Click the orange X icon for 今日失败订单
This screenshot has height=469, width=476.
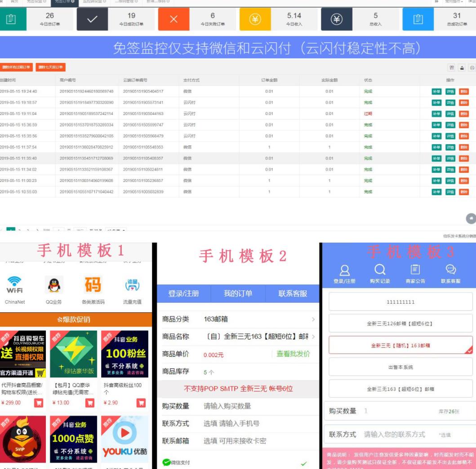(x=173, y=19)
